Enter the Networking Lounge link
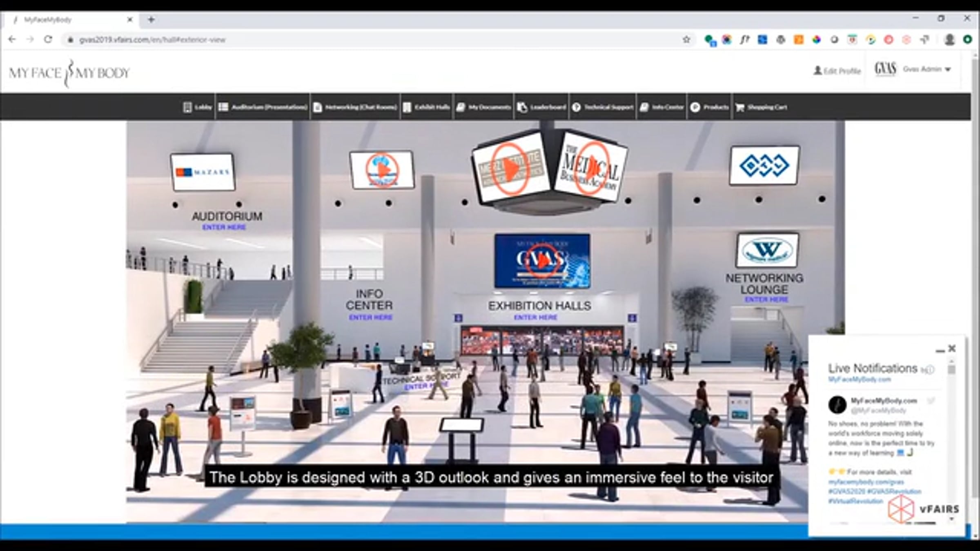 tap(766, 300)
